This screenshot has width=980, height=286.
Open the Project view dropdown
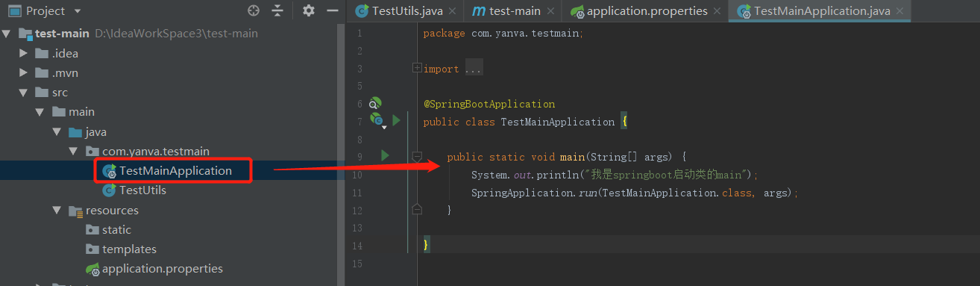[78, 11]
